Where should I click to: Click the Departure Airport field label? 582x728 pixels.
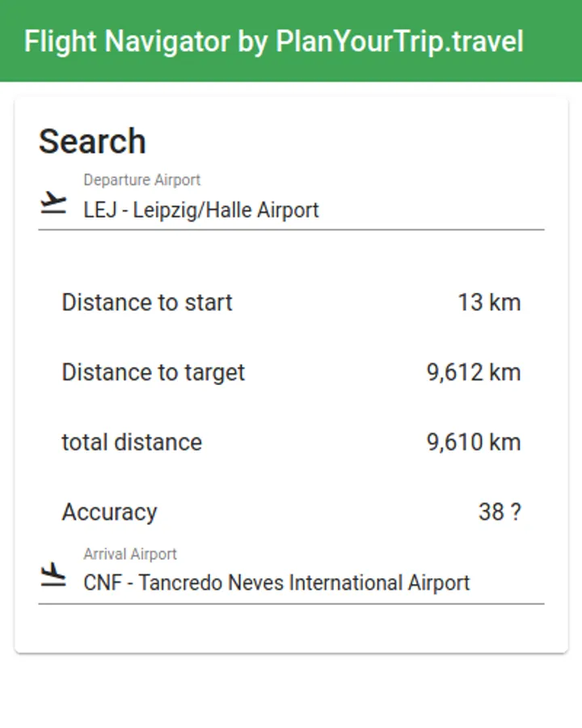(x=141, y=180)
